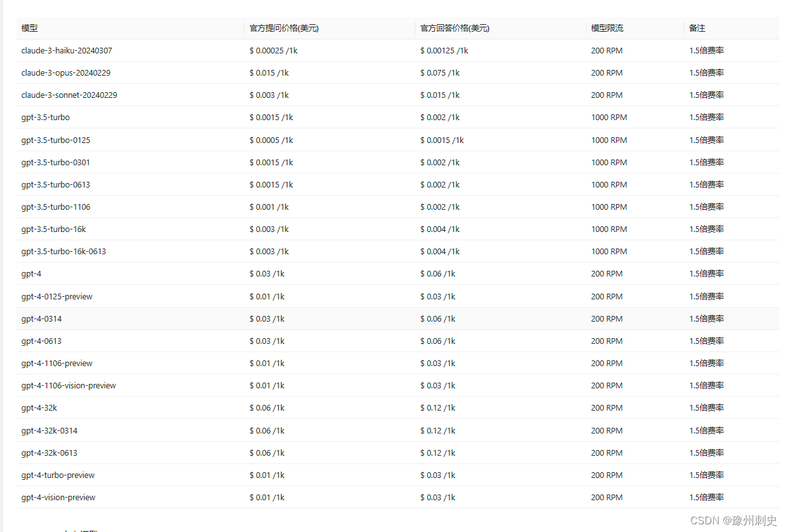Click claude-3-sonnet answer price $ 0.015 /1k

pyautogui.click(x=440, y=95)
